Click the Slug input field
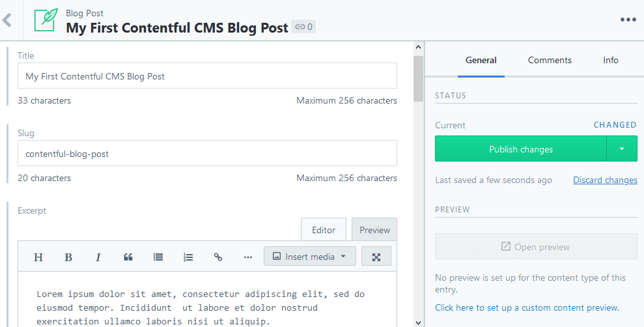Screen dimensions: 644x327 pyautogui.click(x=207, y=154)
